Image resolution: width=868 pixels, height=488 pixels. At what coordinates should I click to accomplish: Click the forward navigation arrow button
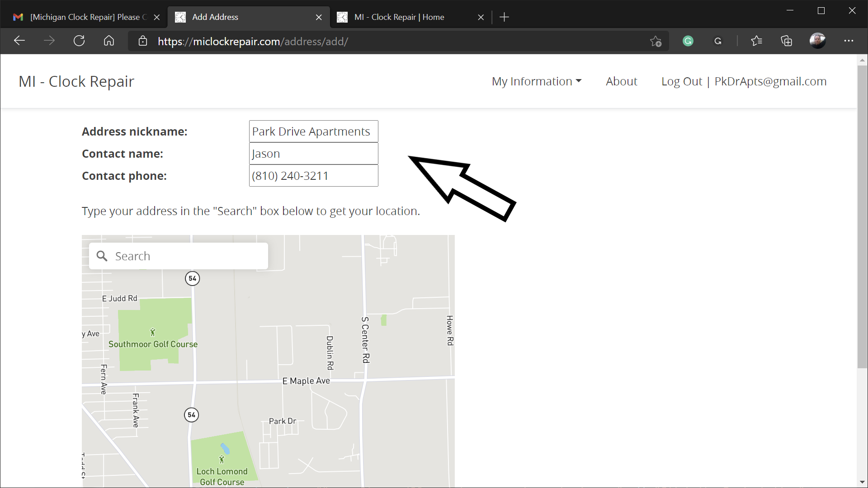pos(49,41)
